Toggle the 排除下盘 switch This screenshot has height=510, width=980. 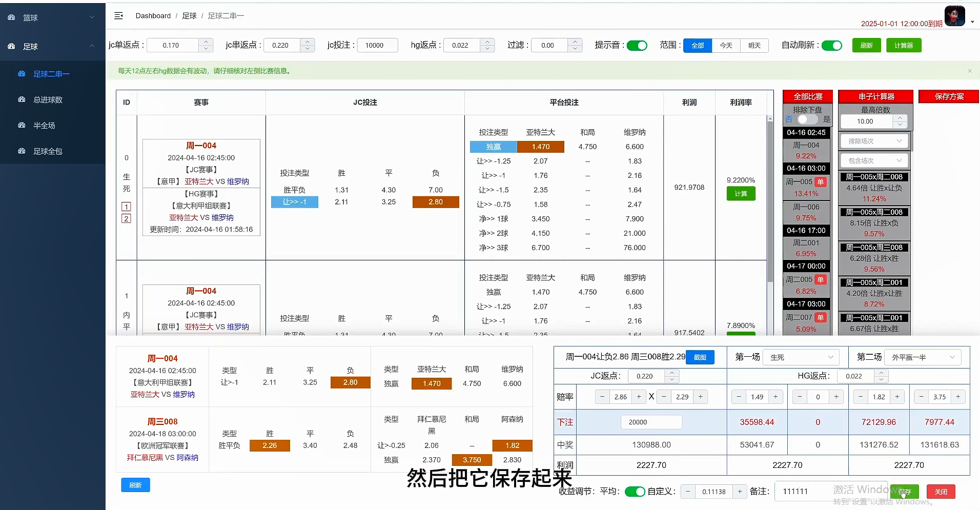pos(807,119)
